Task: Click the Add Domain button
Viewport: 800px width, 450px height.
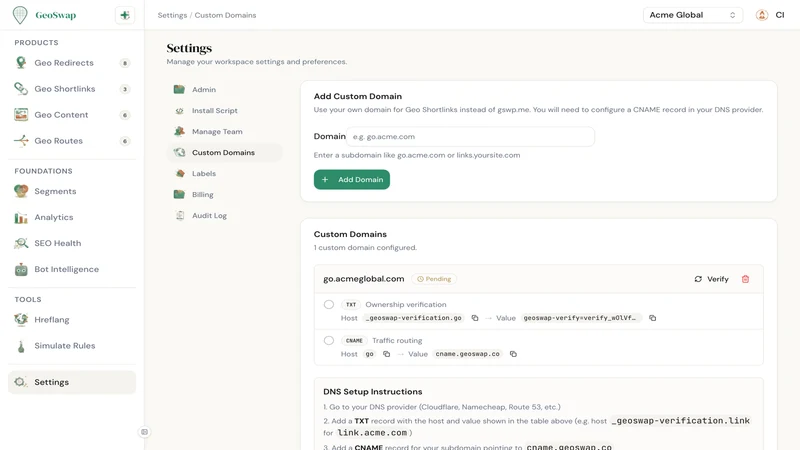Action: pyautogui.click(x=352, y=180)
